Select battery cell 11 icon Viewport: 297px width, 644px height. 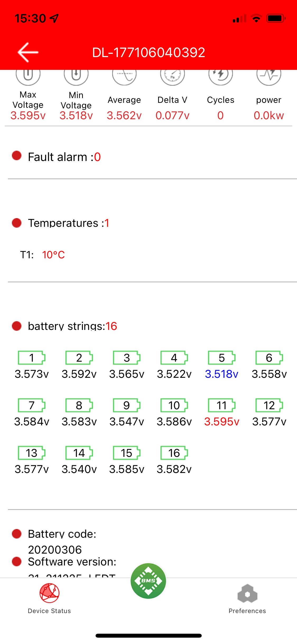pyautogui.click(x=221, y=405)
